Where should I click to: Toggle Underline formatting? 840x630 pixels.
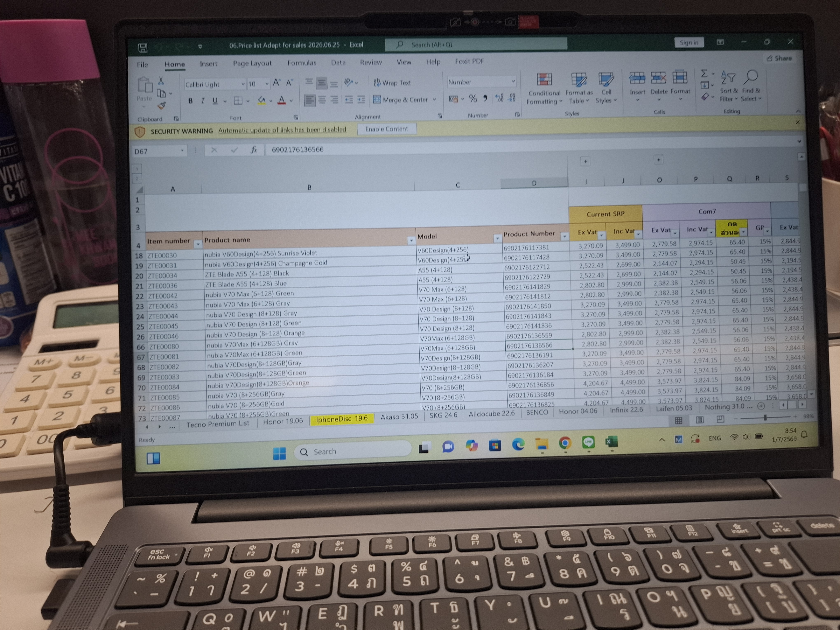pos(215,101)
